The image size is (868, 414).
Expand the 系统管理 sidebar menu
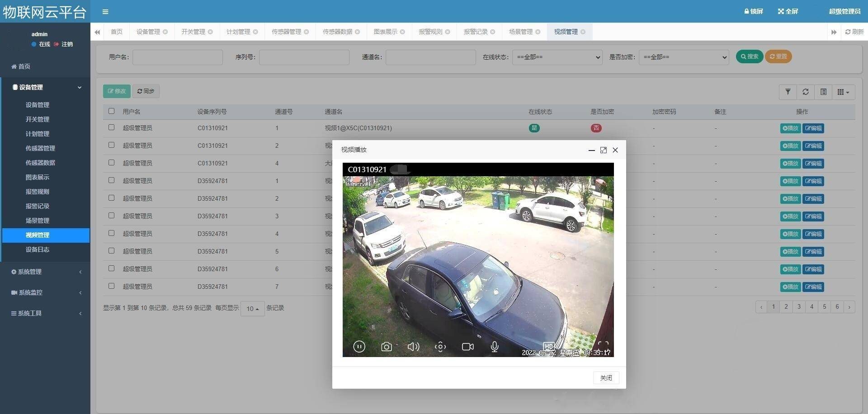[45, 272]
